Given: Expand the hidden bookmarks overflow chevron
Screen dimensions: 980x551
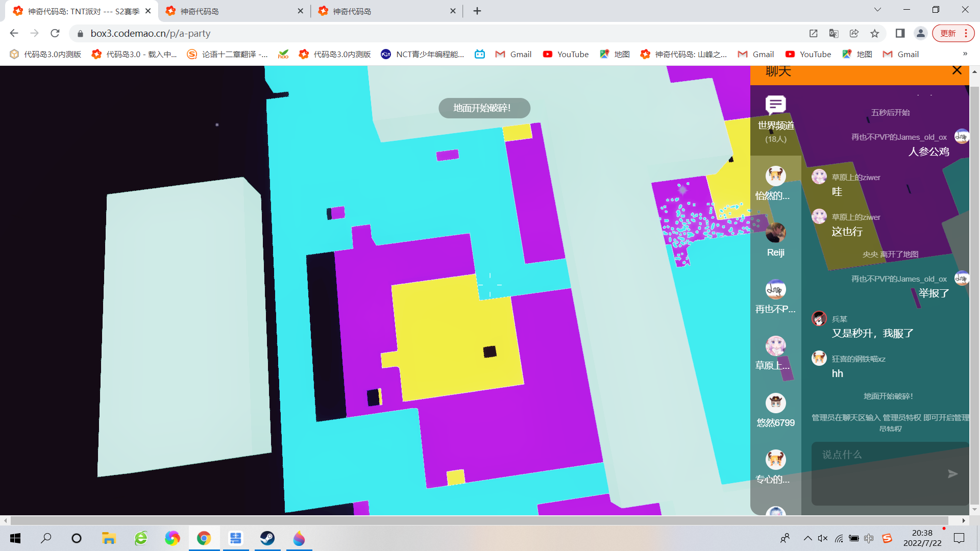Looking at the screenshot, I should click(x=965, y=54).
